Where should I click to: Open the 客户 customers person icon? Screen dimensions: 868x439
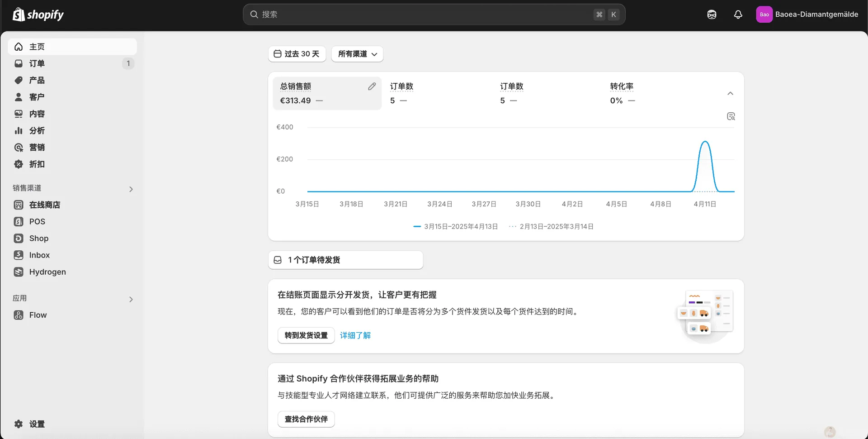point(19,97)
